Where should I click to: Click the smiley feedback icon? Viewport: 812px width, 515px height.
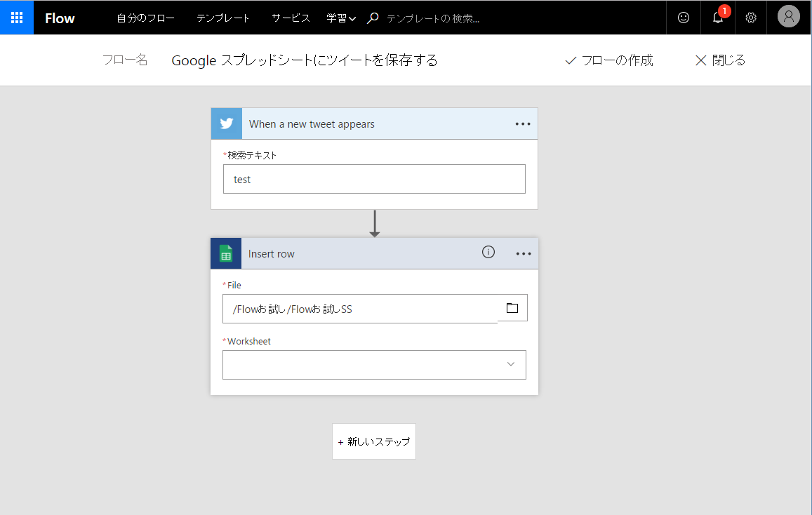pyautogui.click(x=684, y=18)
